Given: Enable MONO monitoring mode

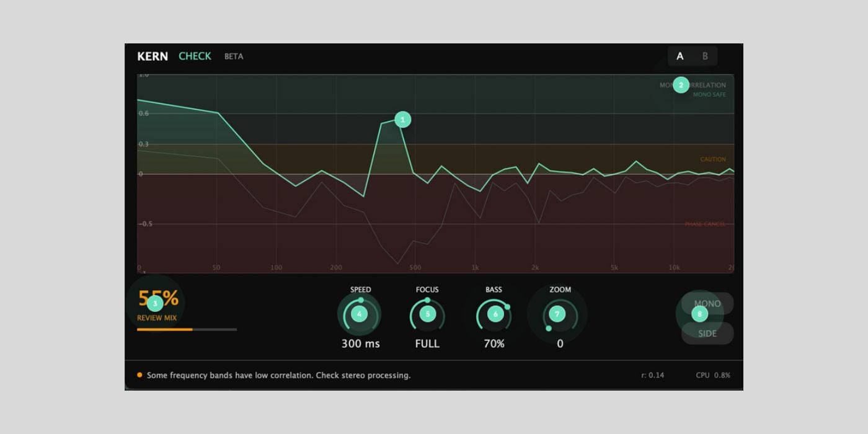Looking at the screenshot, I should pos(707,304).
